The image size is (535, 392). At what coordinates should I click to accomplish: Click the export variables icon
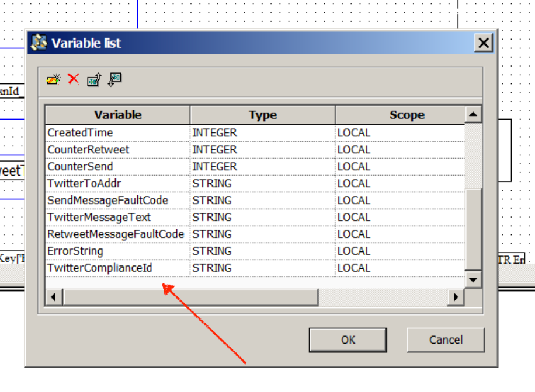point(93,79)
